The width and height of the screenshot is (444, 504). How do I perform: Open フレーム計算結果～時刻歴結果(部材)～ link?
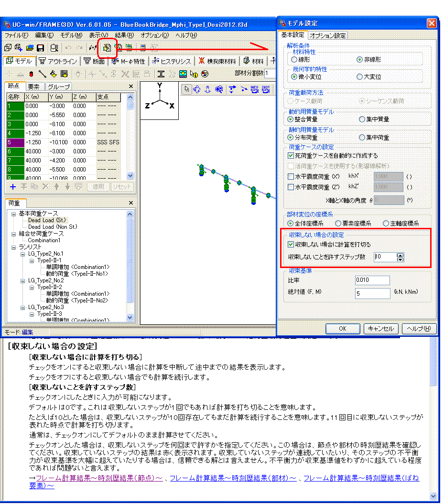click(233, 478)
